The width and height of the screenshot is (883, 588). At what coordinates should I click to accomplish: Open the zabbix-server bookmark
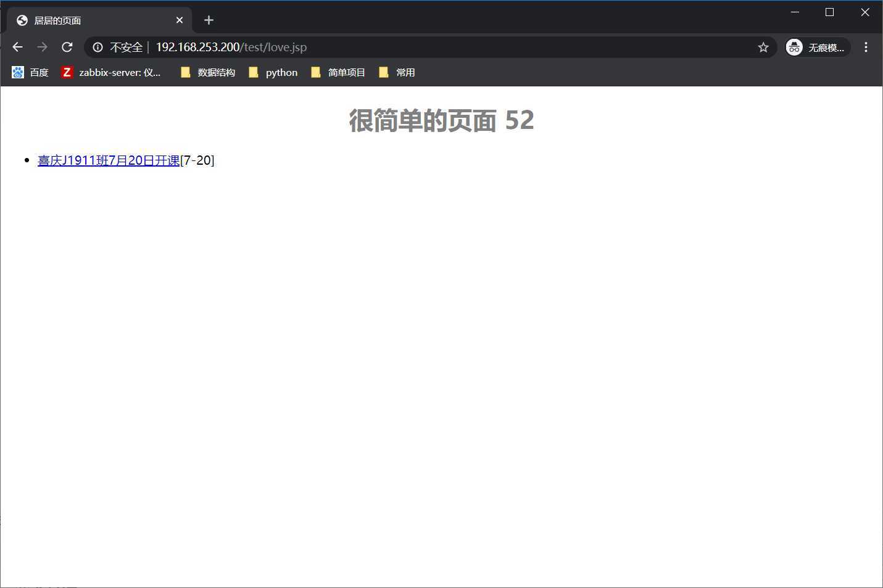111,72
